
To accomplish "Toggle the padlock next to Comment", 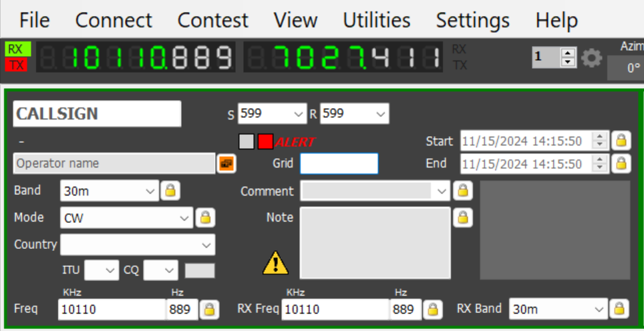I will coord(463,191).
